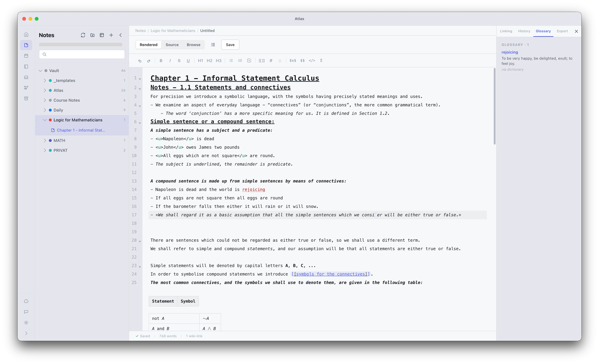
Task: Insert H1 heading
Action: (x=200, y=61)
